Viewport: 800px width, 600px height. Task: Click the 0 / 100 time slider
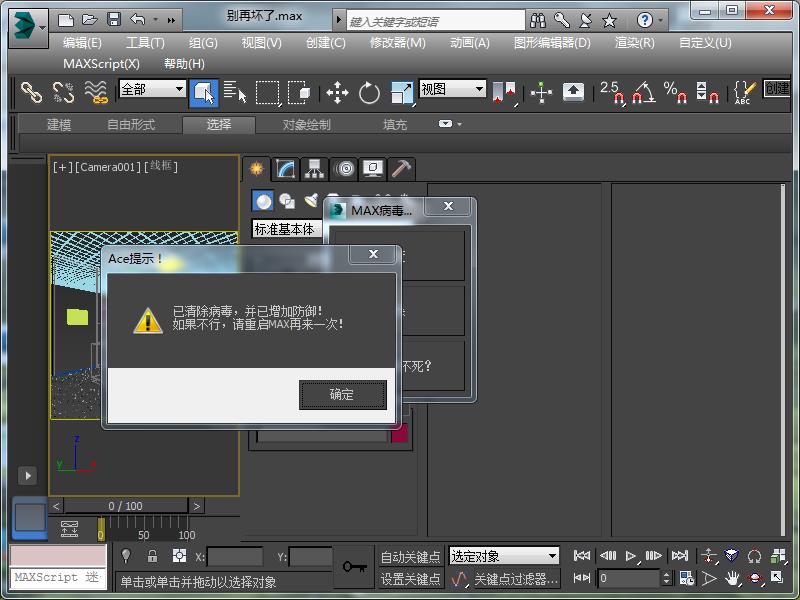click(x=126, y=506)
